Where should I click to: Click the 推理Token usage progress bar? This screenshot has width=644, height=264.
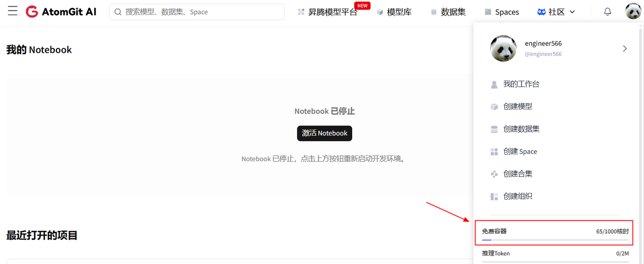555,262
